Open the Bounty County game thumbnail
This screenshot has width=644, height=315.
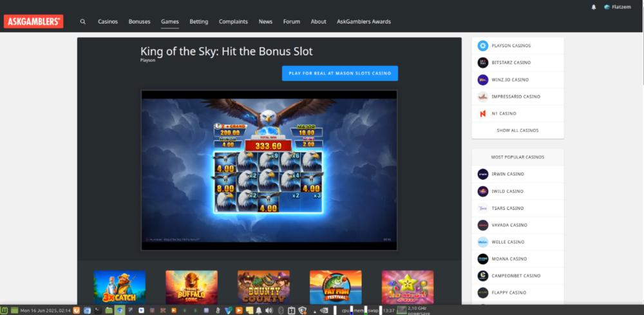[x=263, y=287]
